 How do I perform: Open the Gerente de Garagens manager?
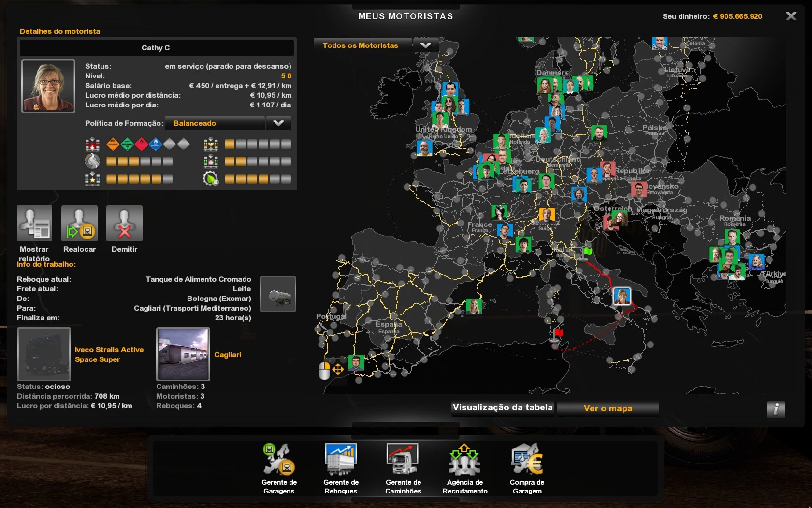[279, 460]
